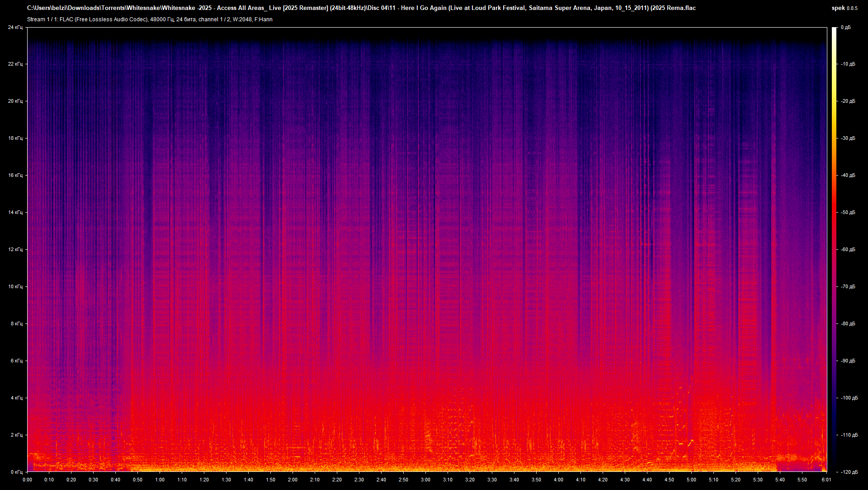Image resolution: width=868 pixels, height=490 pixels.
Task: Click the -30 дБ scale label
Action: 848,138
